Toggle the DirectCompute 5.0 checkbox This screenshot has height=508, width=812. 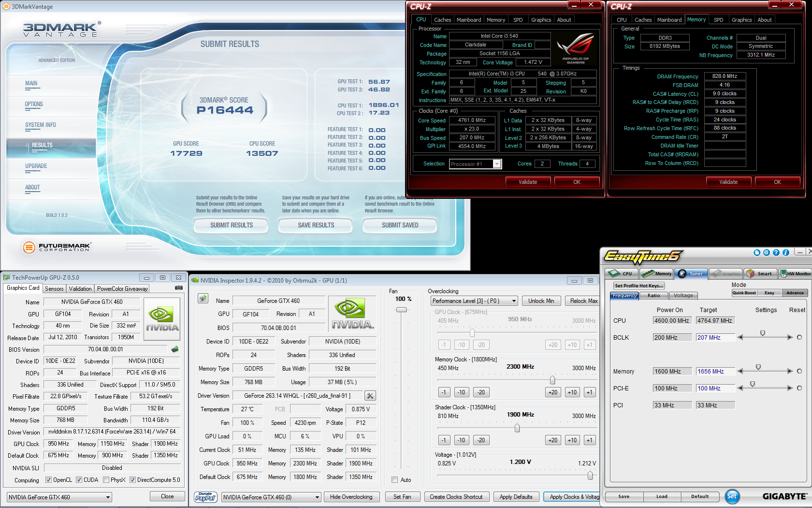tap(132, 480)
